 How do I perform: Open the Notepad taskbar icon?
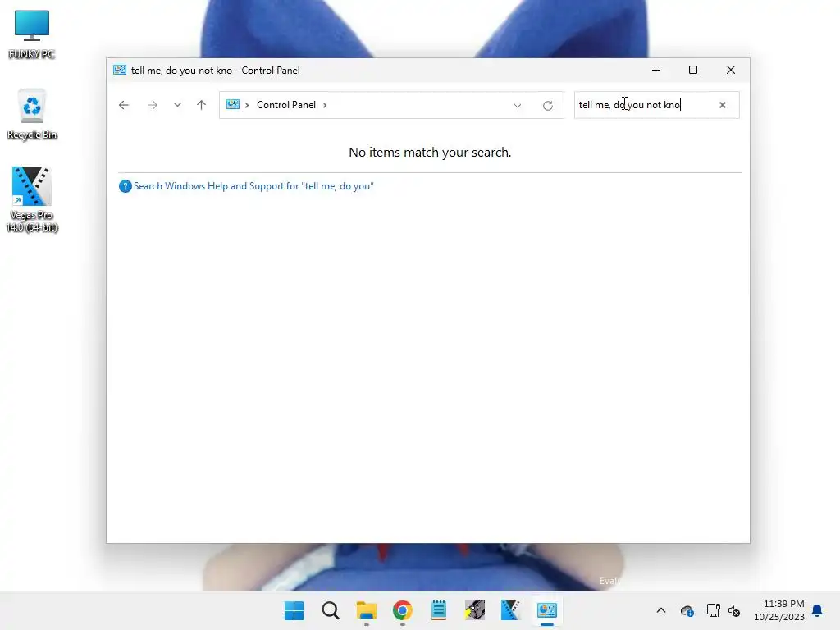[x=439, y=610]
